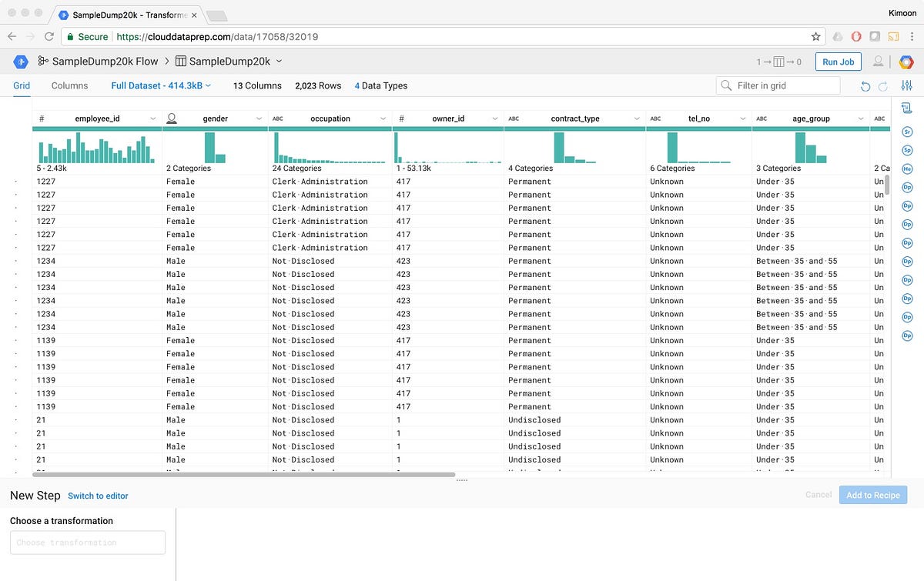Screen dimensions: 924x581
Task: Click the Opera extension icon in toolbar
Action: (856, 36)
